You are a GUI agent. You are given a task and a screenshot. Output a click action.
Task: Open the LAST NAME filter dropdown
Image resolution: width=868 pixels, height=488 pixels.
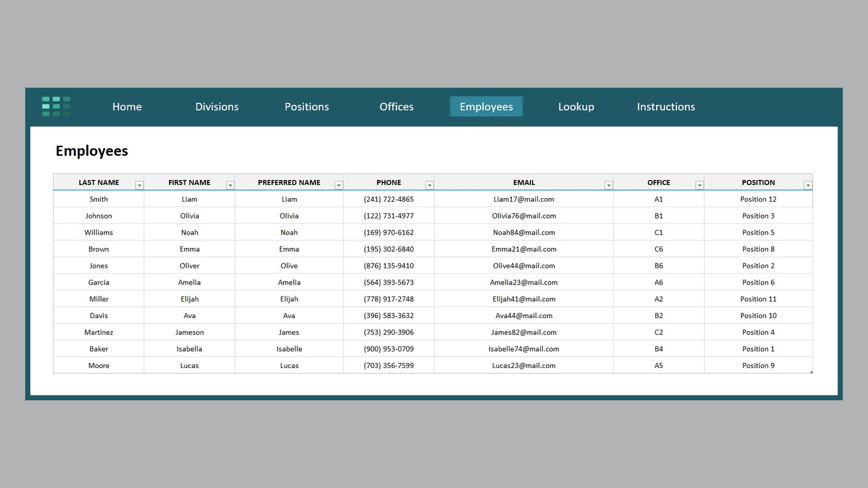[140, 185]
